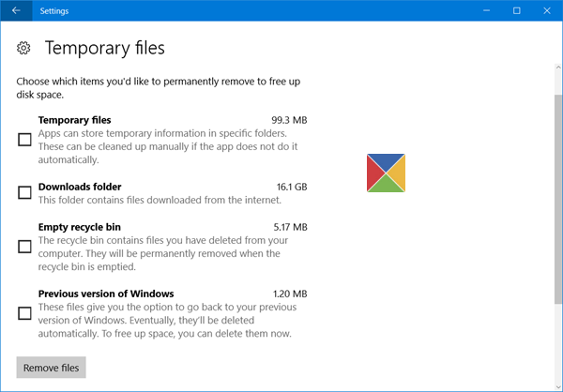Click the large Temporary files page heading
This screenshot has width=563, height=392.
pyautogui.click(x=104, y=47)
